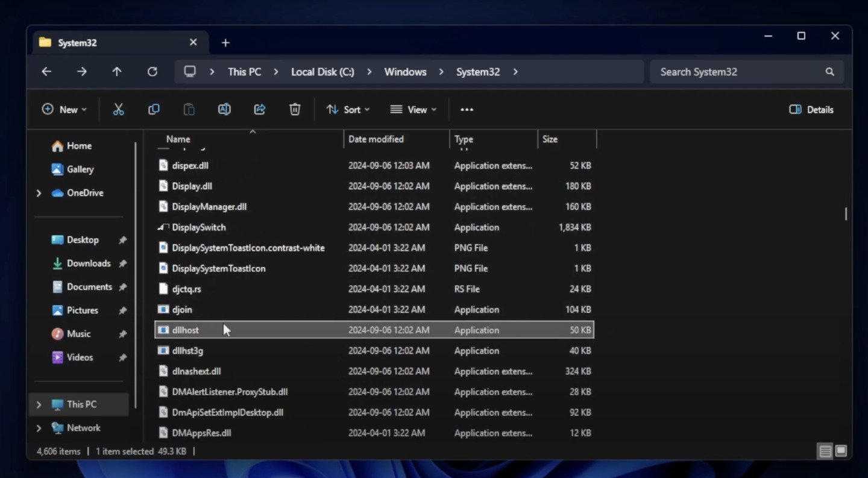Open the Details pane

coord(811,109)
